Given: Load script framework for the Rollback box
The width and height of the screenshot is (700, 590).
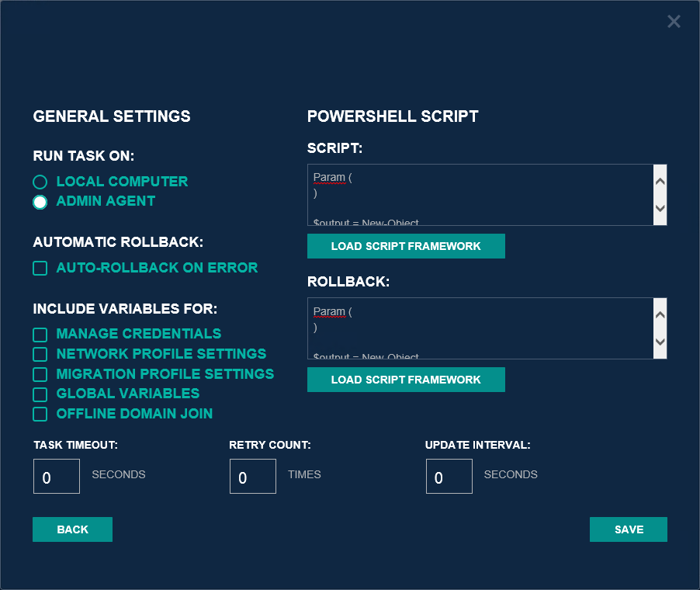Looking at the screenshot, I should pyautogui.click(x=406, y=380).
